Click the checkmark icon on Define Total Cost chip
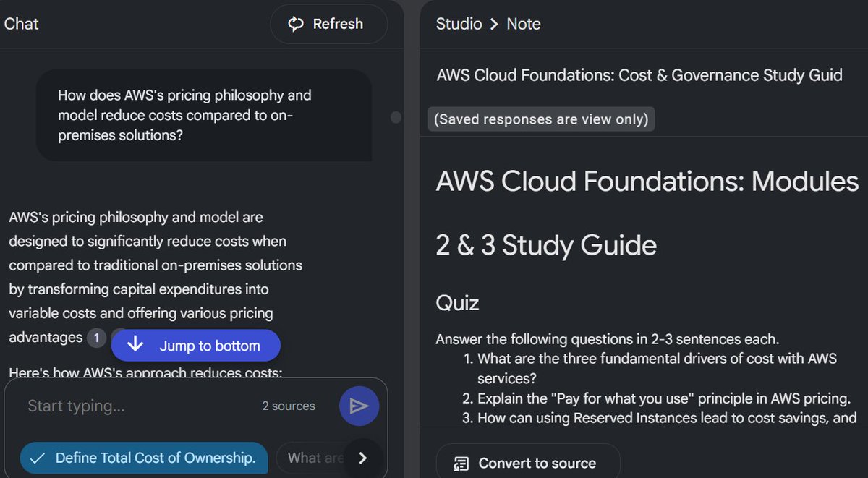The height and width of the screenshot is (478, 868). point(38,458)
